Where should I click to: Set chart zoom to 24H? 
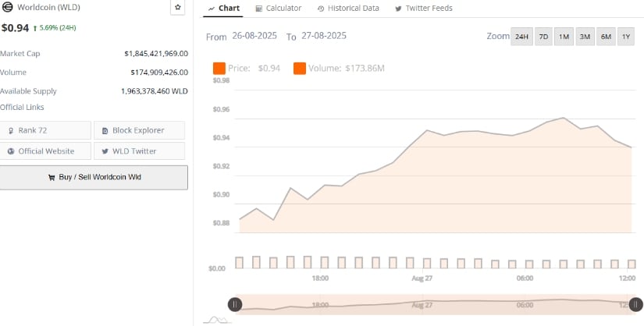point(521,37)
